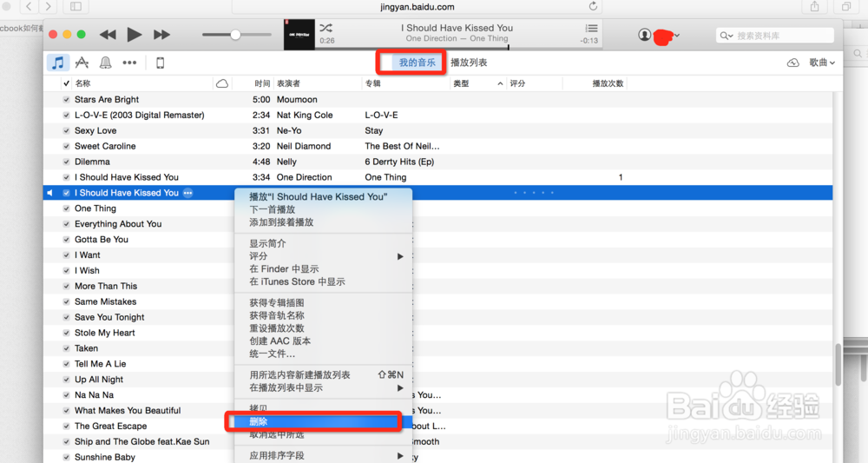Click Safari address bar jingyan.baidu.com

click(417, 7)
